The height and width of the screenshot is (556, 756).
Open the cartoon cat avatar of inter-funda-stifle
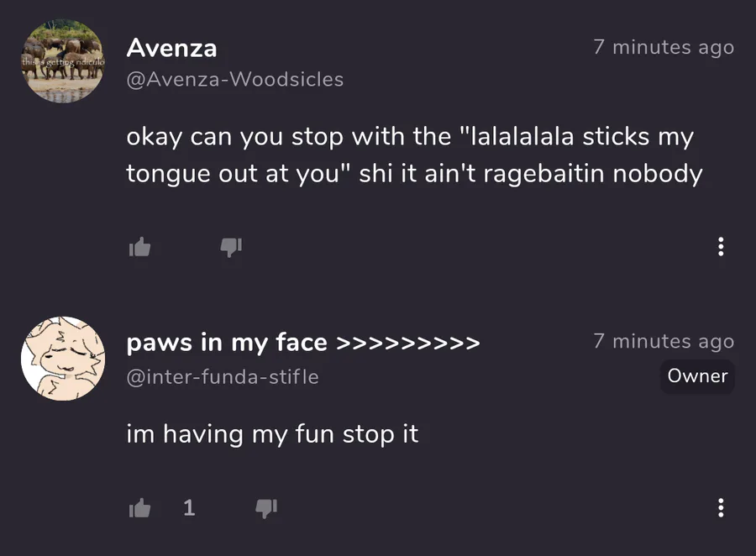coord(62,359)
